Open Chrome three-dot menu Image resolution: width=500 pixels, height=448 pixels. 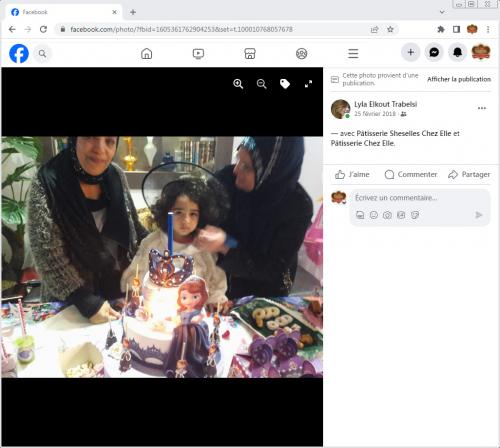tap(488, 29)
